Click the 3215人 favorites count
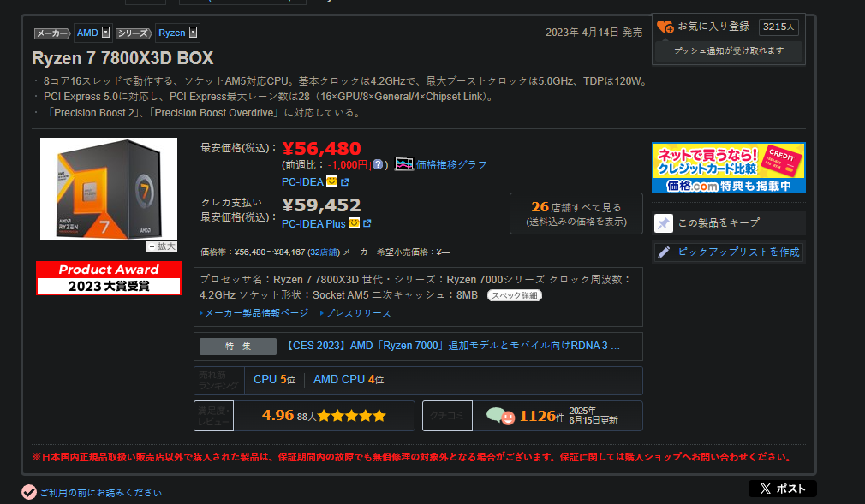865x504 pixels. point(778,27)
